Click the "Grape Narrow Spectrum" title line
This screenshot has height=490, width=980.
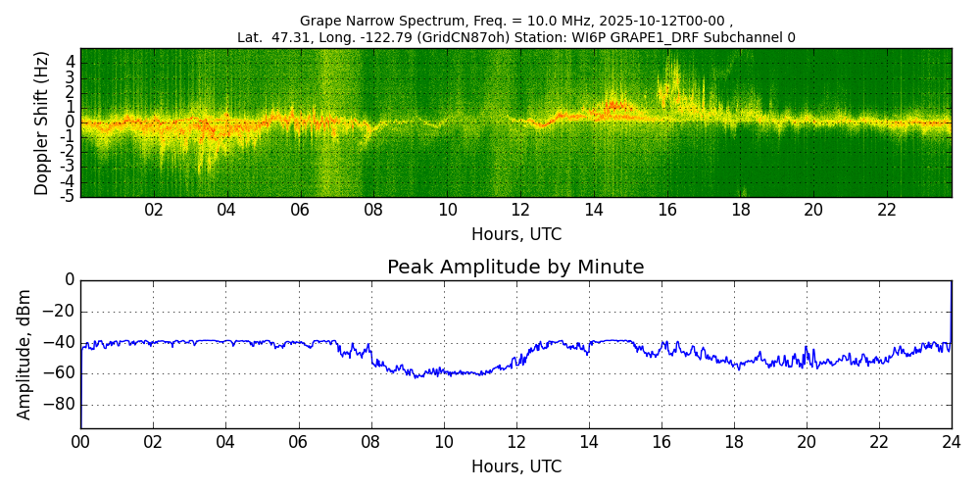515,21
